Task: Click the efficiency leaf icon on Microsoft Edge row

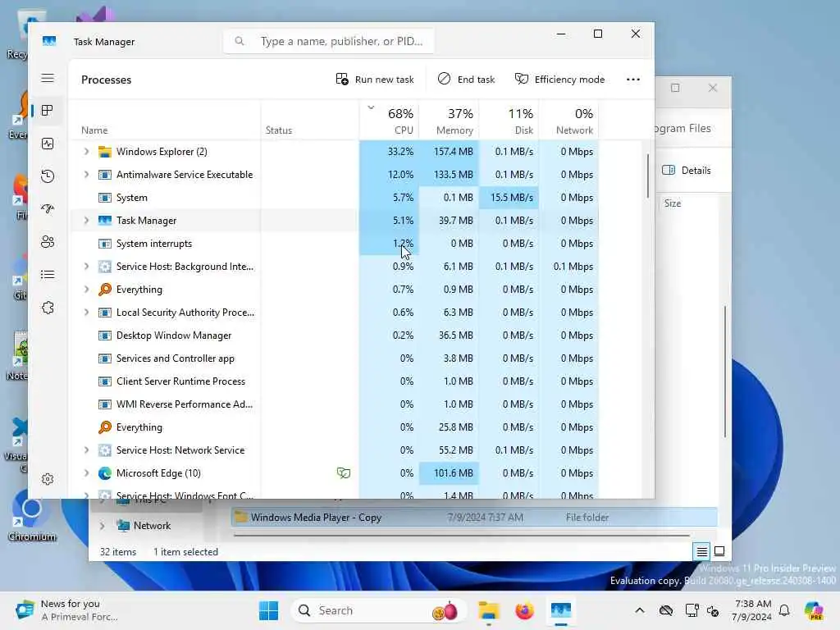Action: tap(344, 473)
